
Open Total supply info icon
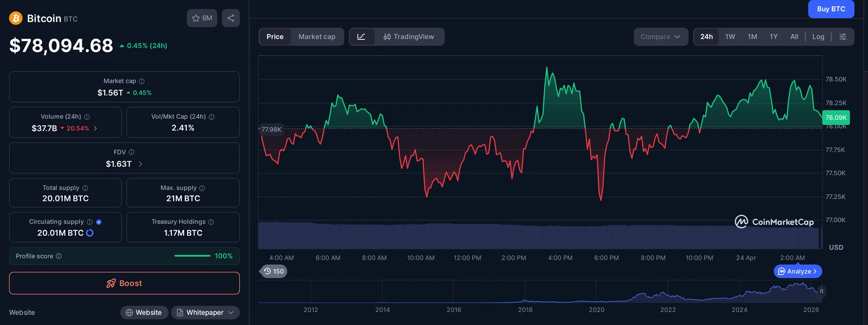[85, 188]
